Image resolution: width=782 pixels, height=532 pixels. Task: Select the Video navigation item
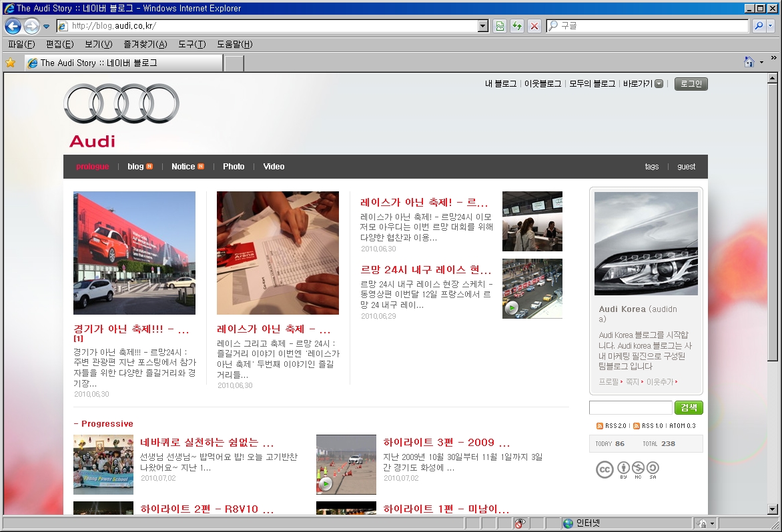pyautogui.click(x=274, y=167)
